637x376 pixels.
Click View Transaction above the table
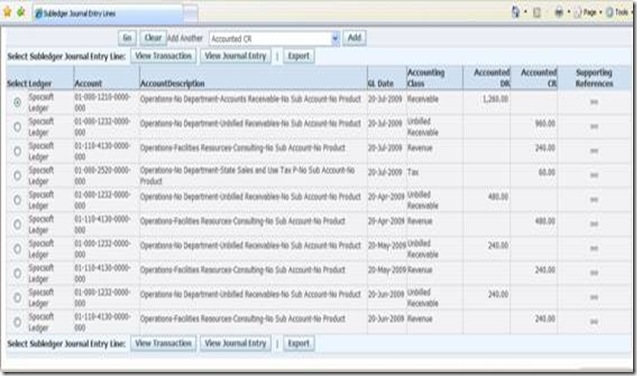pos(163,56)
